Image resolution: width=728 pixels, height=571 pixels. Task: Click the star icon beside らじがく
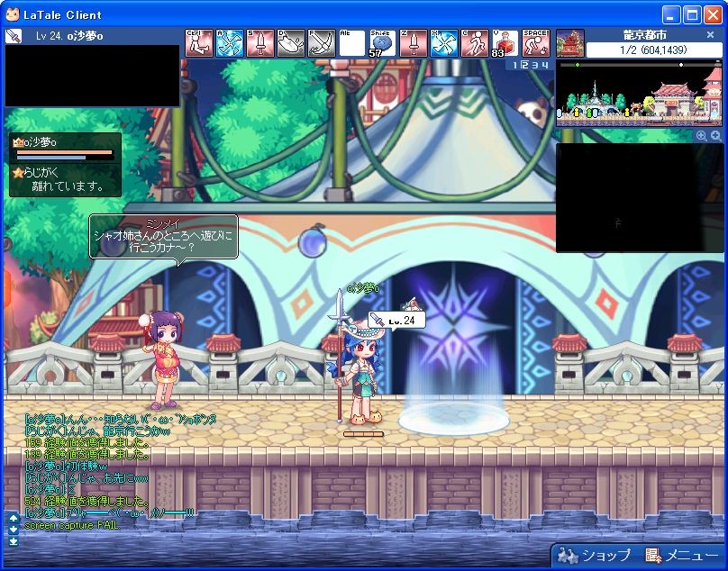click(18, 173)
